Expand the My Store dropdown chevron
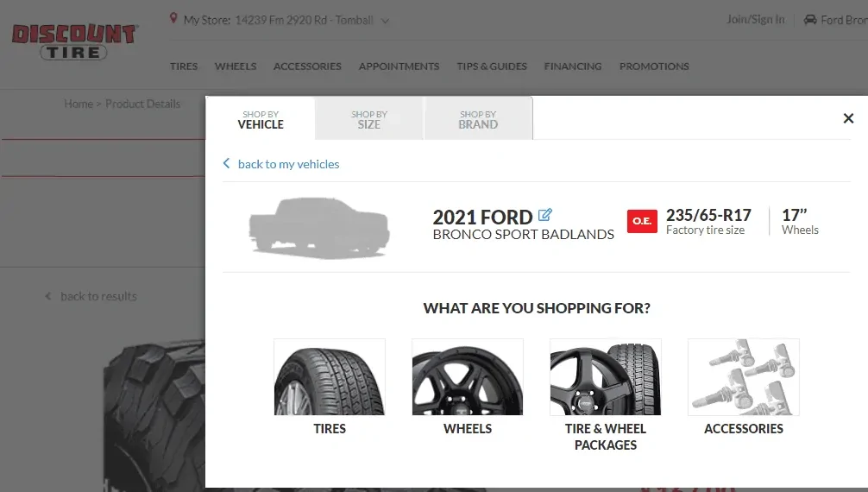868x492 pixels. click(386, 21)
